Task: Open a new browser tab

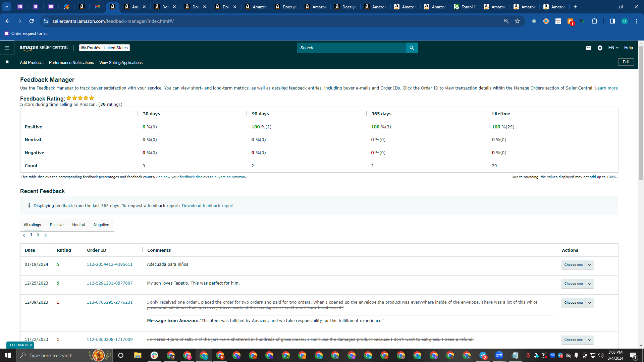Action: coord(575,7)
